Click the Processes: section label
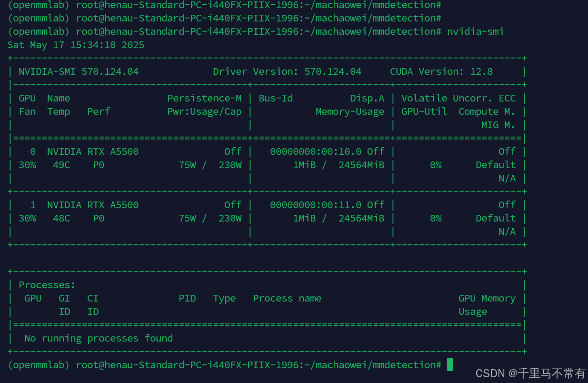The width and height of the screenshot is (588, 383). [x=47, y=285]
